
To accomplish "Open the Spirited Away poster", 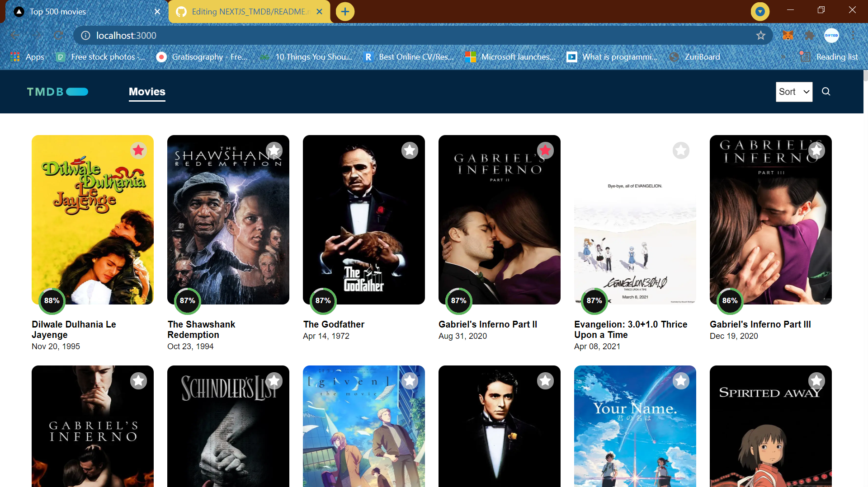I will [771, 426].
